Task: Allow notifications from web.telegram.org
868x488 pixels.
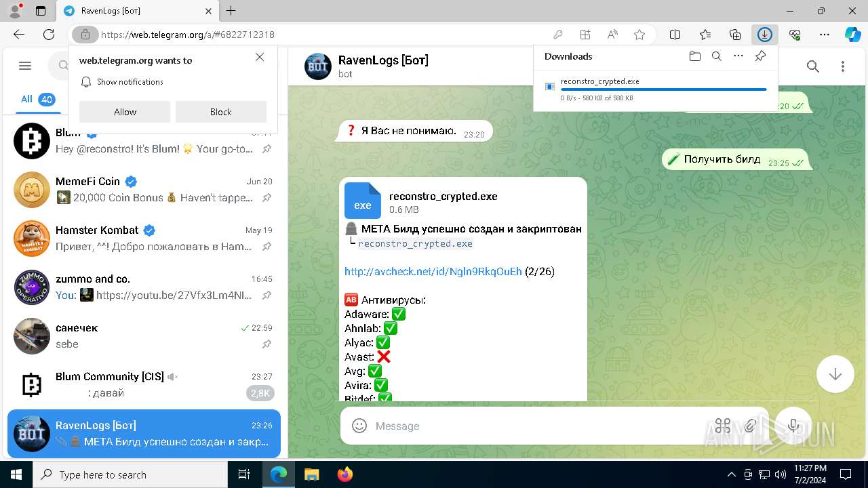Action: coord(125,112)
